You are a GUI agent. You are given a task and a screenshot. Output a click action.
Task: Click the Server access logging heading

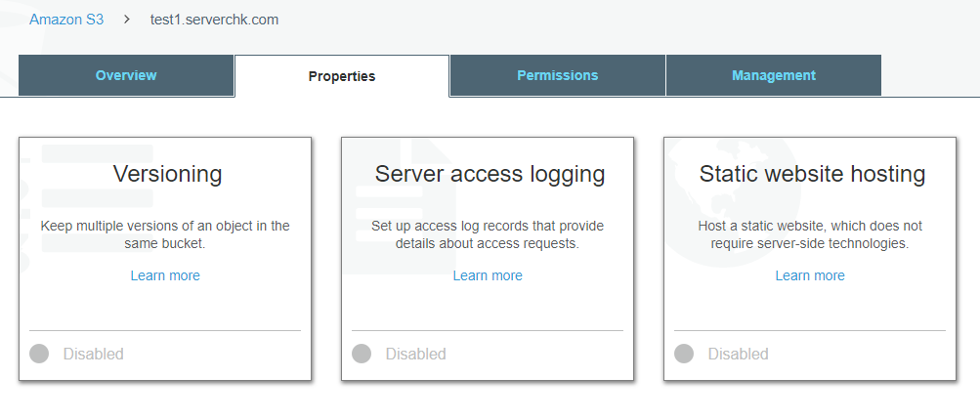[490, 174]
